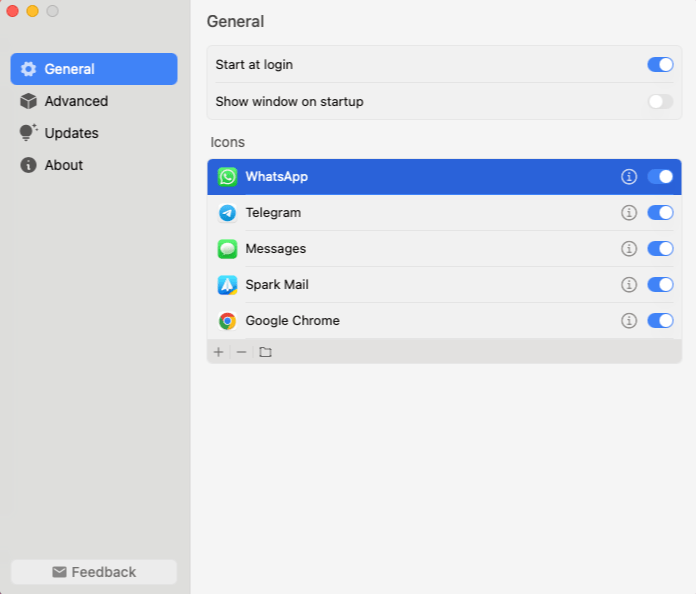Viewport: 696px width, 594px height.
Task: Open info for Messages icon
Action: (x=629, y=249)
